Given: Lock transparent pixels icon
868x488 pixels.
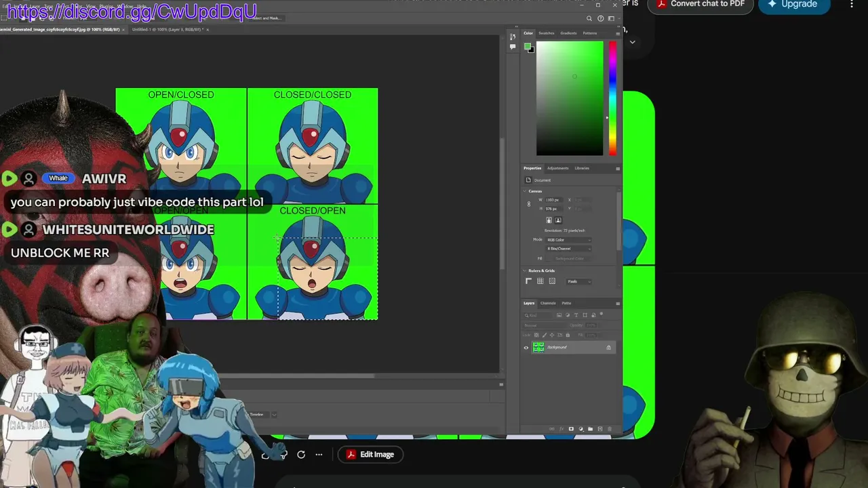Looking at the screenshot, I should pyautogui.click(x=536, y=335).
